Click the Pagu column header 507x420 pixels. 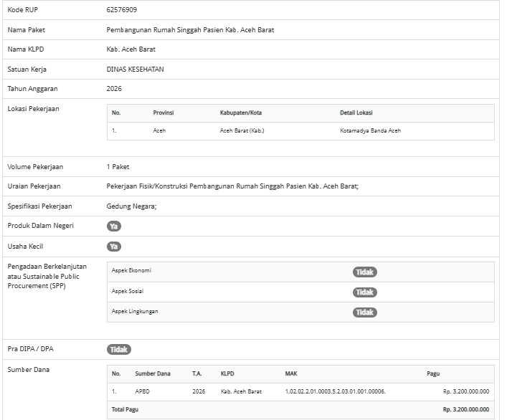click(433, 374)
